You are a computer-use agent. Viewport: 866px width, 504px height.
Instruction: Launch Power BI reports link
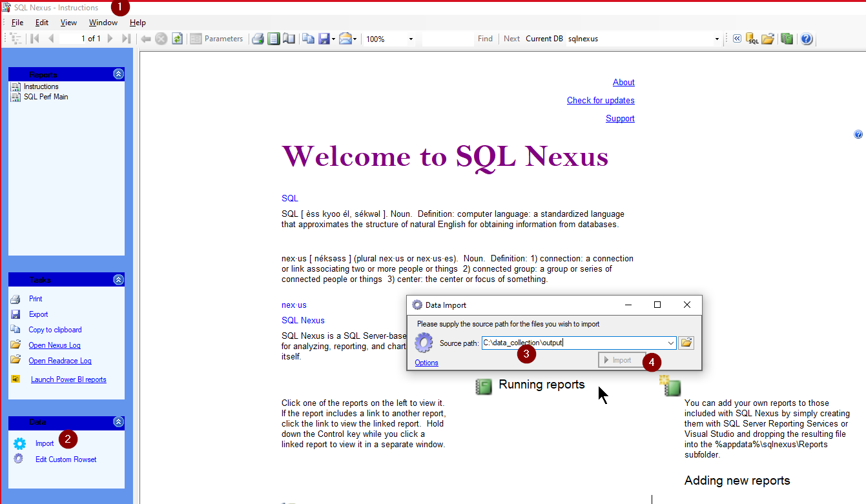tap(68, 379)
